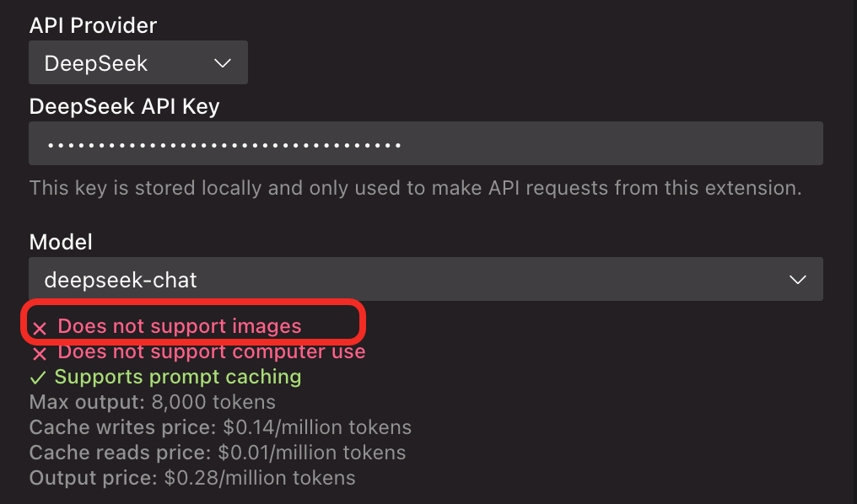The image size is (857, 504).
Task: Click the "Output price" line
Action: [192, 478]
